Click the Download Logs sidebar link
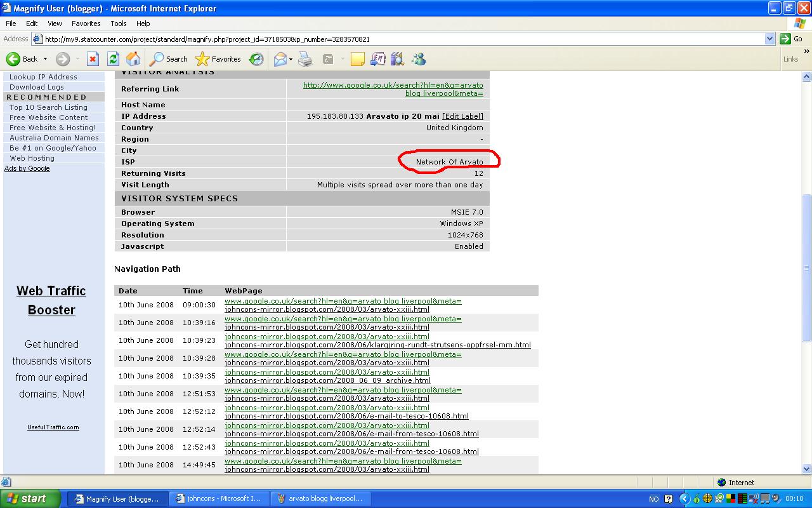The width and height of the screenshot is (812, 508). point(37,87)
